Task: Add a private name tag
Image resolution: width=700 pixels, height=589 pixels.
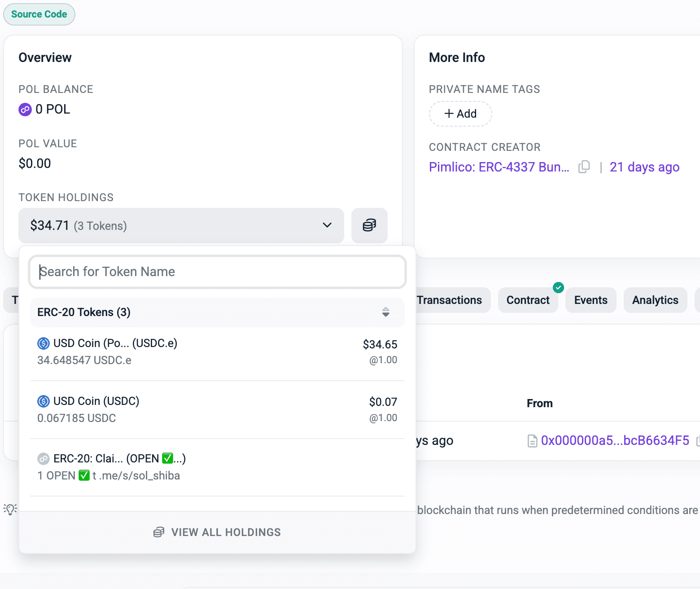Action: point(460,114)
